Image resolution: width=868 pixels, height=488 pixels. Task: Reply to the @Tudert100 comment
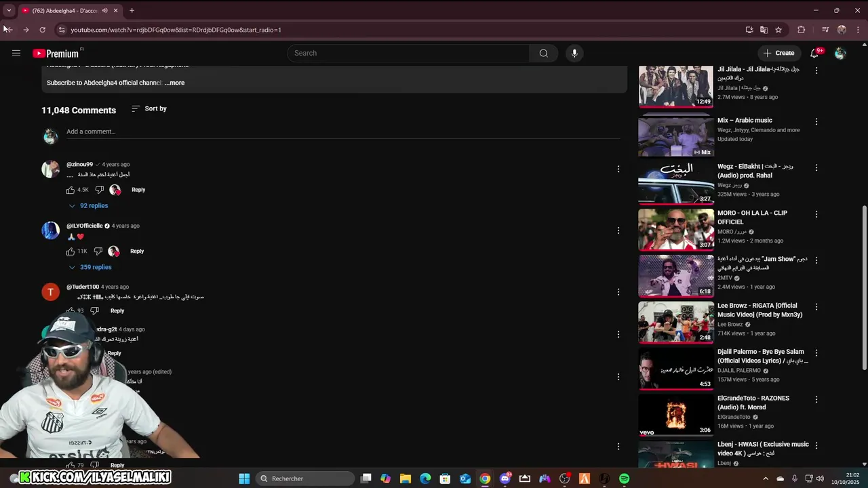pyautogui.click(x=117, y=311)
